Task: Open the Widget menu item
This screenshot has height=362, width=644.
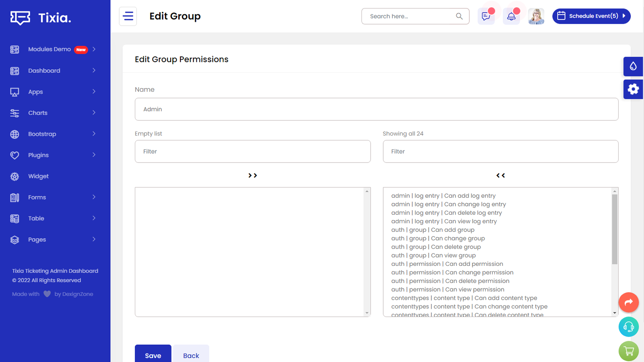Action: click(39, 176)
